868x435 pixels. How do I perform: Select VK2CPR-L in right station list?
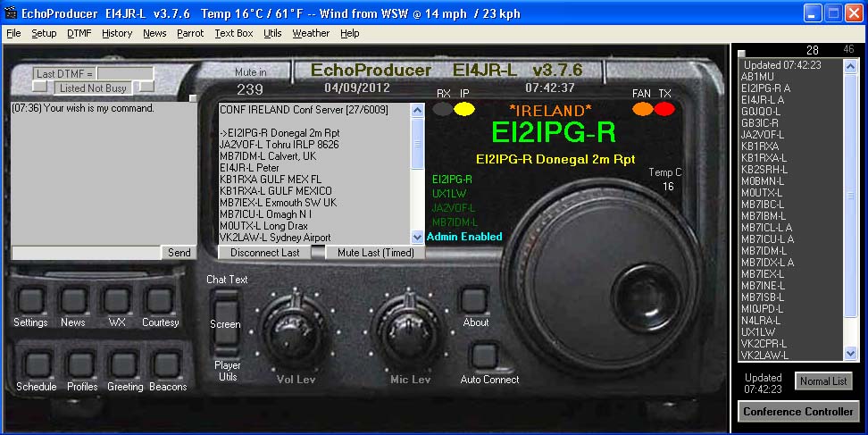coord(764,344)
